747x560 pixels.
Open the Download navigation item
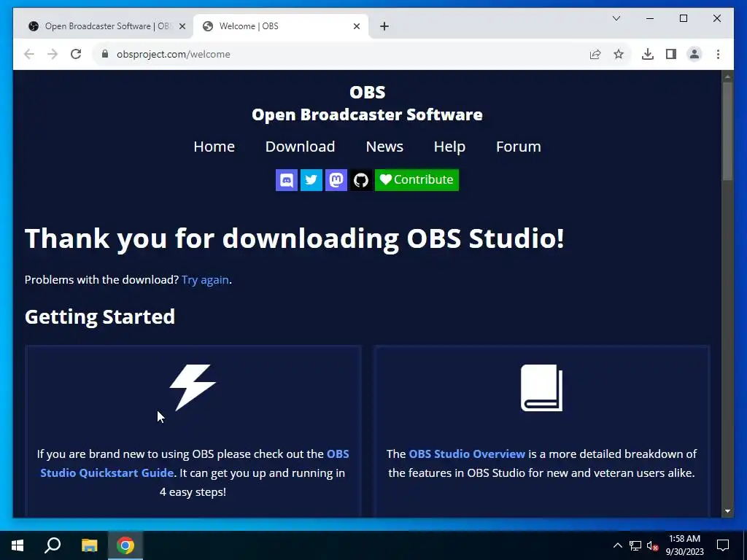click(300, 147)
